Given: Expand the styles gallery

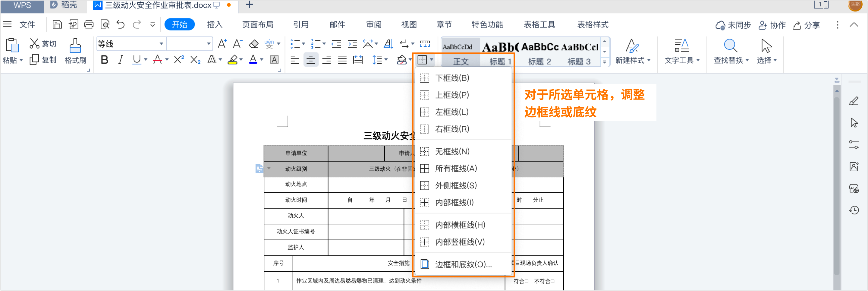Looking at the screenshot, I should (605, 62).
